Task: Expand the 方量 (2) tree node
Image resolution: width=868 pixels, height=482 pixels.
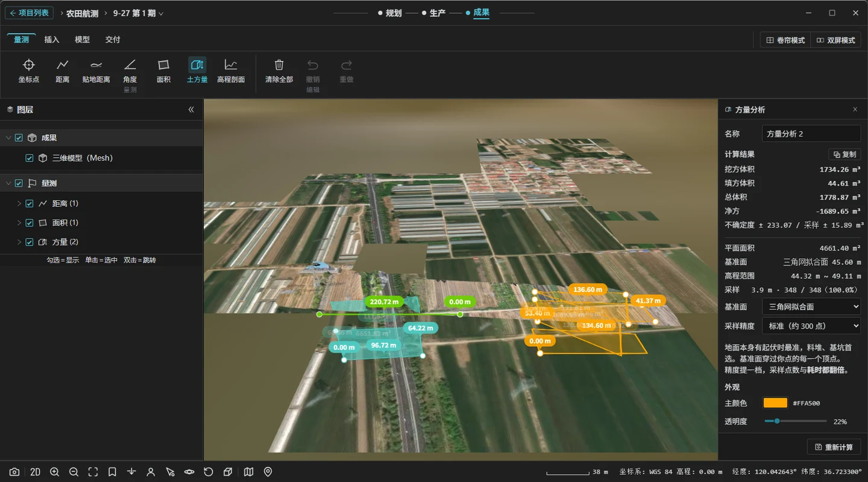Action: click(19, 243)
